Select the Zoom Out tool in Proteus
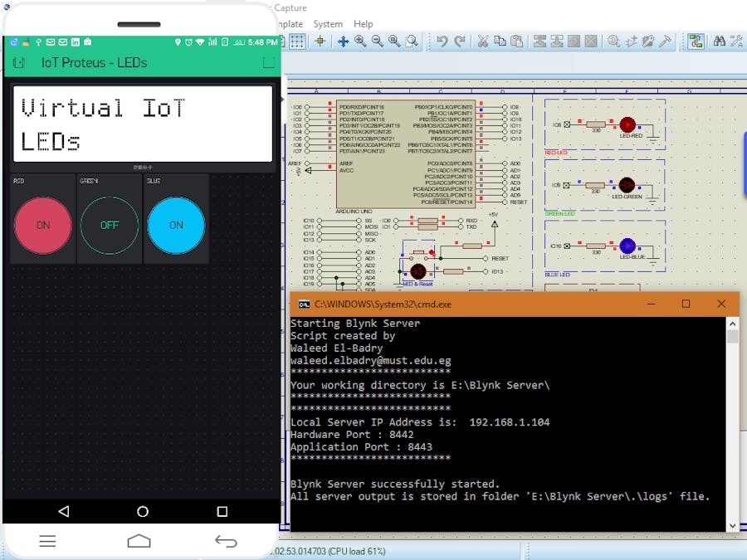 (378, 41)
